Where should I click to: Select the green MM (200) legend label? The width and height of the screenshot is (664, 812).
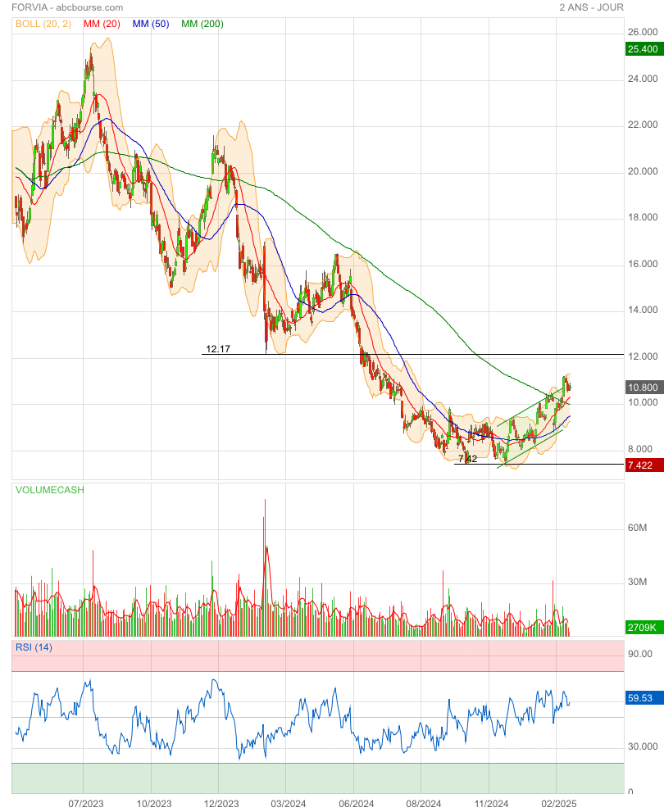click(x=202, y=24)
